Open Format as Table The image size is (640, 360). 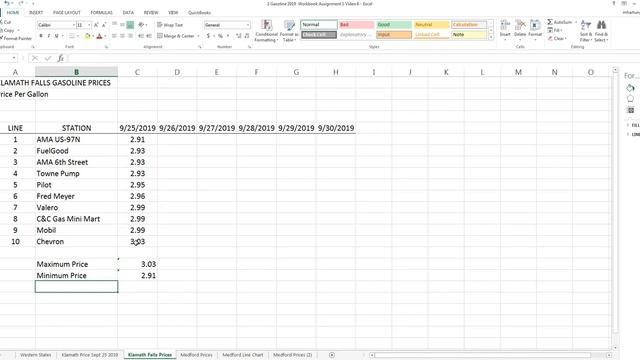[x=289, y=31]
